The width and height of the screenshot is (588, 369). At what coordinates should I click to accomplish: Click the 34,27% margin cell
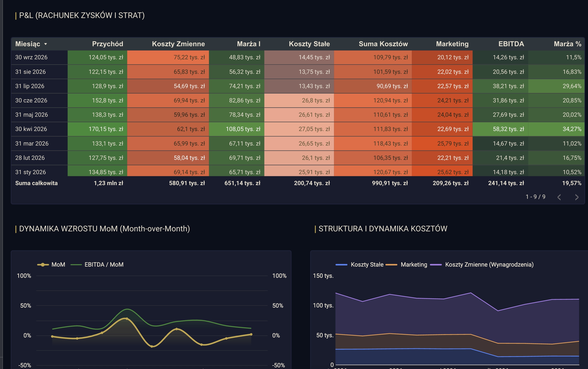pyautogui.click(x=556, y=129)
